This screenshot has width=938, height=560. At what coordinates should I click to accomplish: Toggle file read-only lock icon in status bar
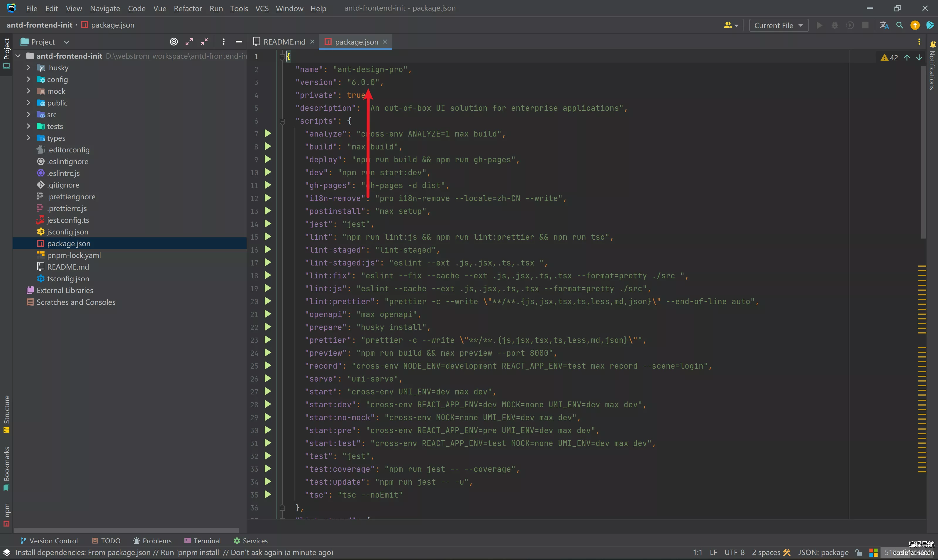click(x=859, y=552)
